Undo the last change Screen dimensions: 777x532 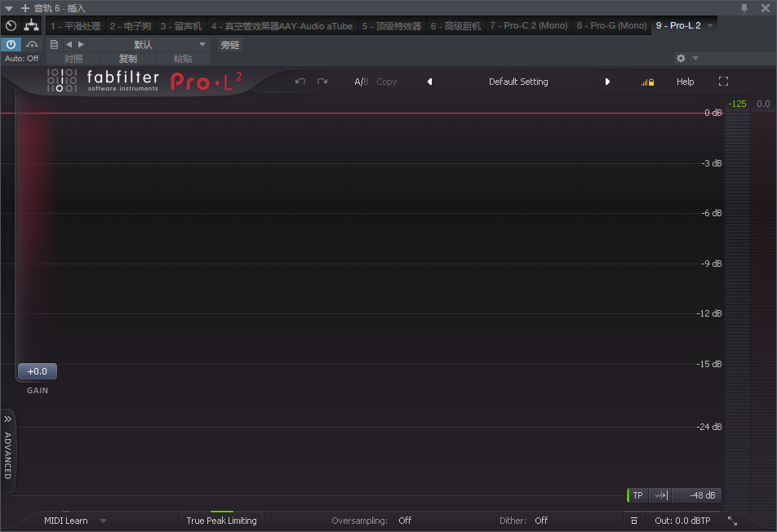point(300,82)
